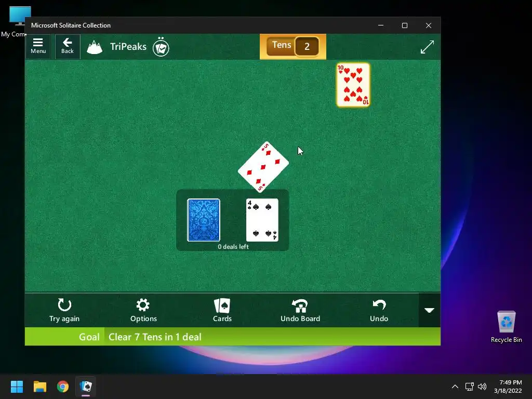The height and width of the screenshot is (399, 532).
Task: Restart with Try again
Action: pyautogui.click(x=64, y=310)
